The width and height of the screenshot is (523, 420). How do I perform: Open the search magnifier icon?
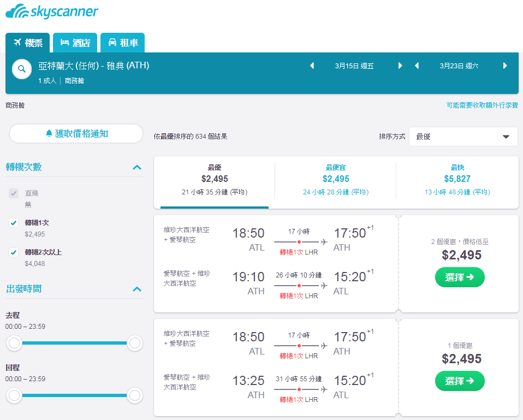point(22,69)
